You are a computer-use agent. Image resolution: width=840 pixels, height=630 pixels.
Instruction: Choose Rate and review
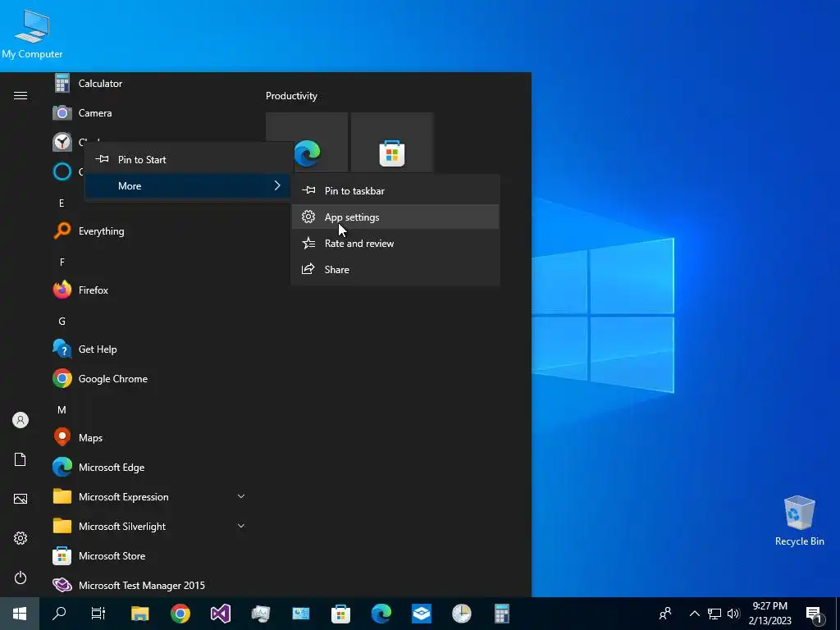pyautogui.click(x=395, y=243)
